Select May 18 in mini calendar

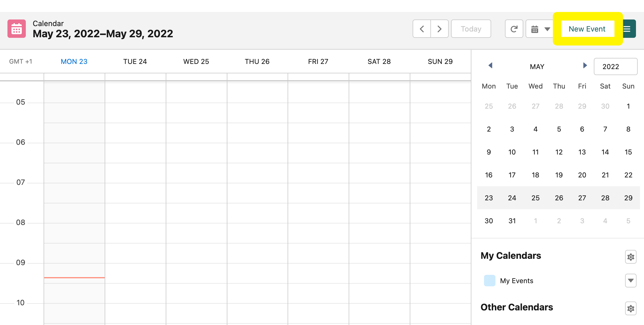[535, 175]
